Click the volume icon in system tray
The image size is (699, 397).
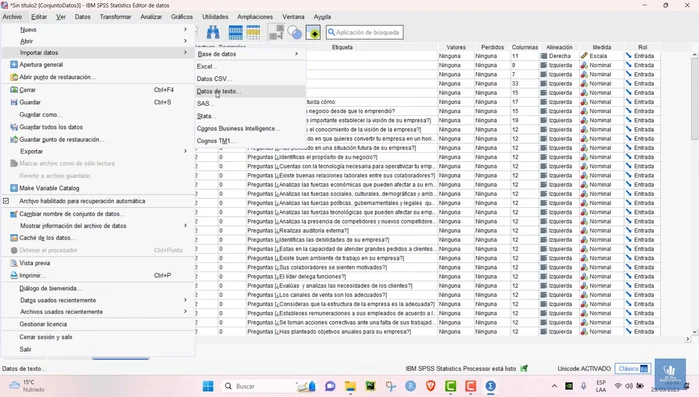pos(629,386)
